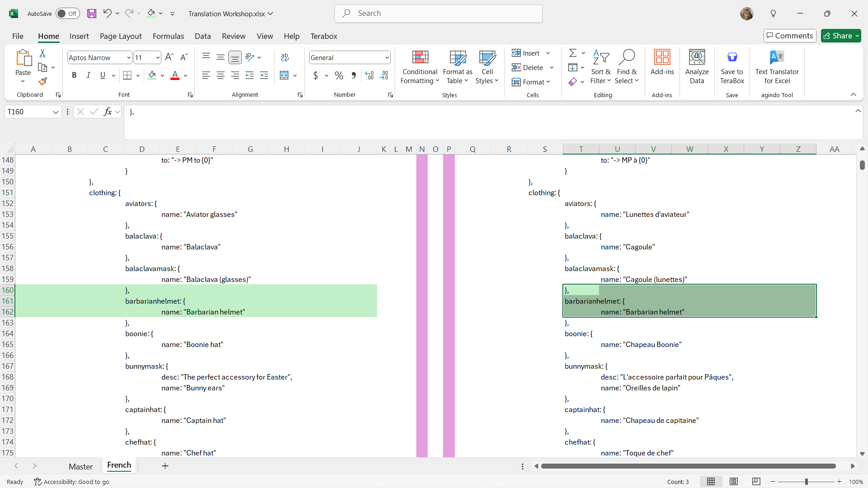Image resolution: width=868 pixels, height=488 pixels.
Task: Switch to the Master sheet tab
Action: pyautogui.click(x=80, y=466)
